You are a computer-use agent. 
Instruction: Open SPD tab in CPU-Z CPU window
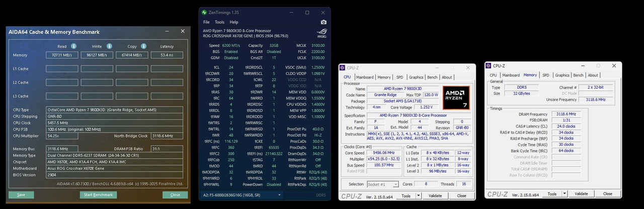pos(399,77)
